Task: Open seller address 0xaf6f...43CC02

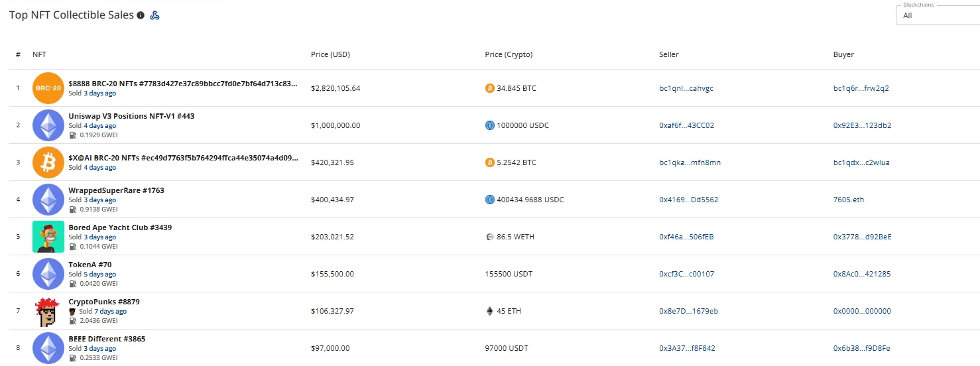Action: (x=686, y=125)
